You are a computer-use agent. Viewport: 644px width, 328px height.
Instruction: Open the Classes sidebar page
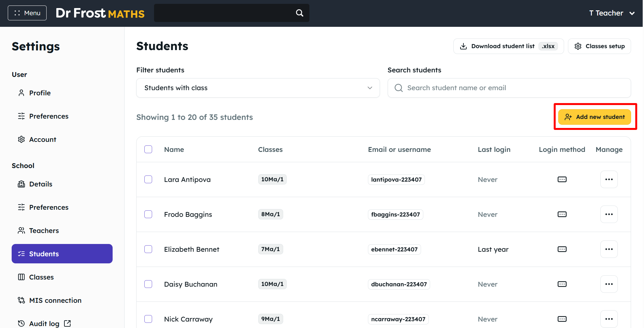tap(62, 277)
